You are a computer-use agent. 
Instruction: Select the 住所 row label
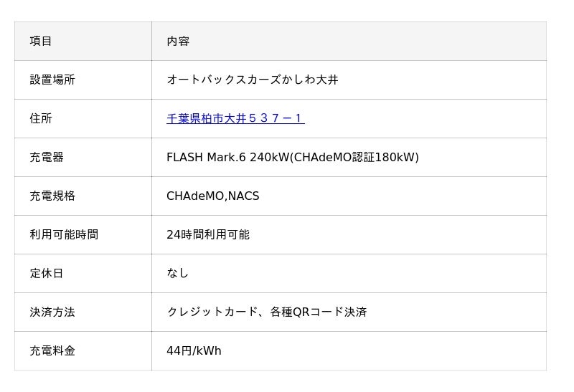41,119
